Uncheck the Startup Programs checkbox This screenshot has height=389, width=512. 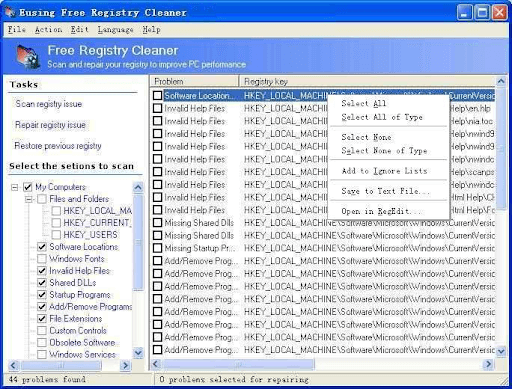click(42, 295)
